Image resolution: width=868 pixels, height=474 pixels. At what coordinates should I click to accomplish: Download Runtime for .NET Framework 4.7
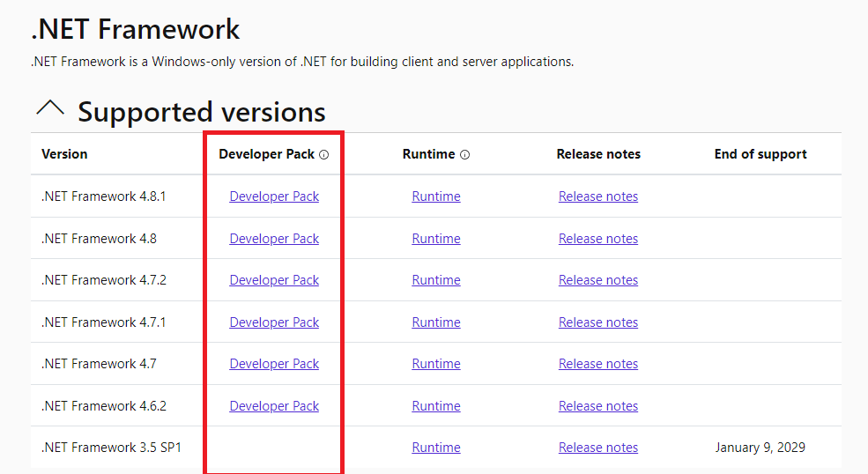(436, 364)
